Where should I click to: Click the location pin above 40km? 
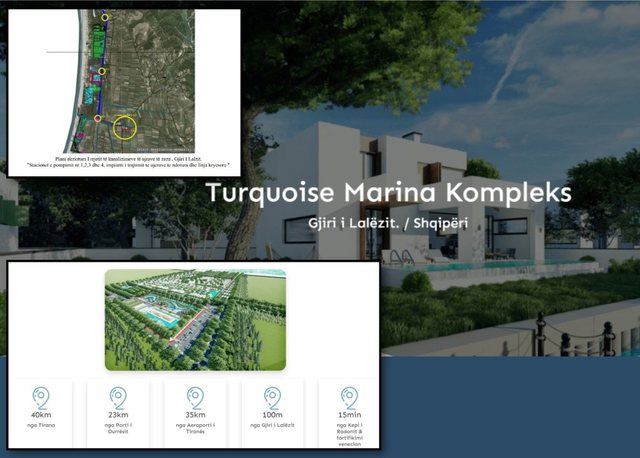pos(41,397)
